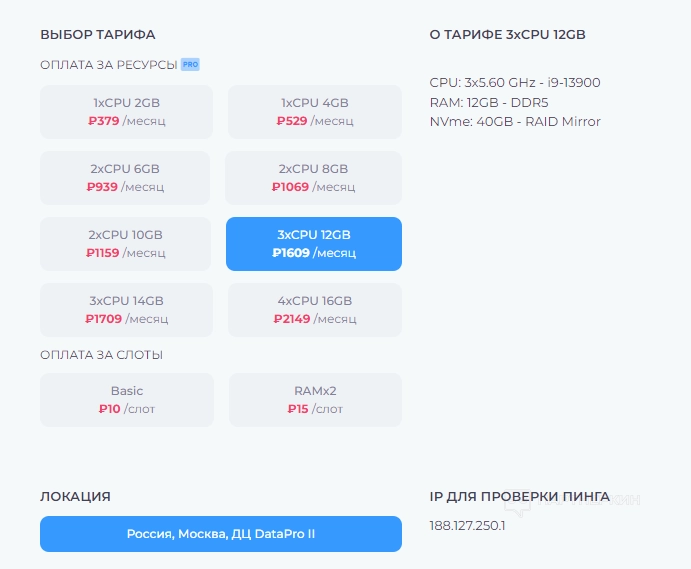Viewport: 691px width, 569px height.
Task: Select the 3xCPU 14GB tariff
Action: click(x=126, y=310)
